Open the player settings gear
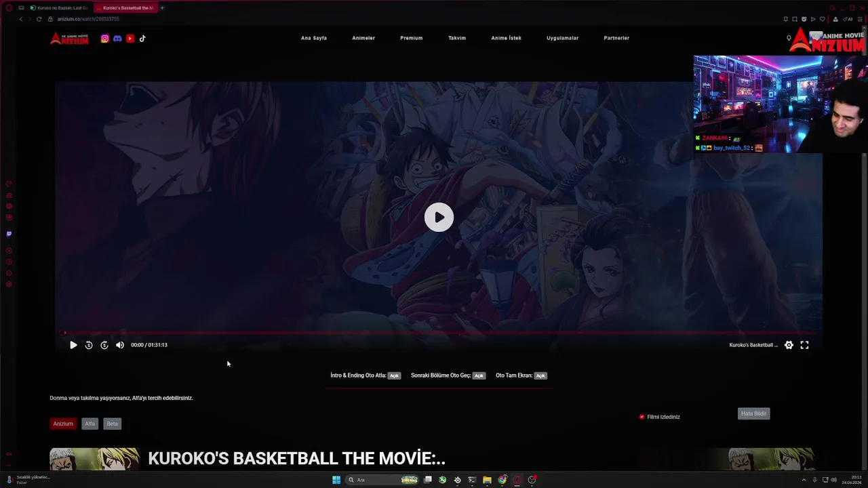The image size is (868, 488). pyautogui.click(x=789, y=345)
